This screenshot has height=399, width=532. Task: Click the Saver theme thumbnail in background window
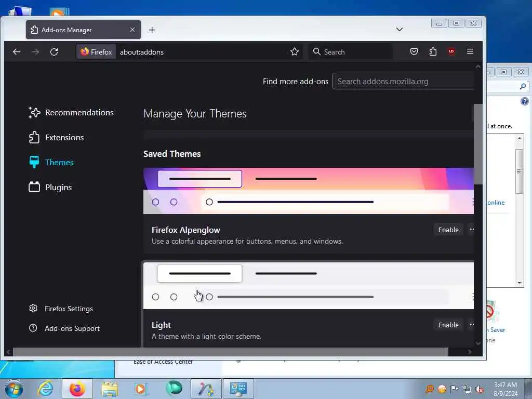pos(491,312)
